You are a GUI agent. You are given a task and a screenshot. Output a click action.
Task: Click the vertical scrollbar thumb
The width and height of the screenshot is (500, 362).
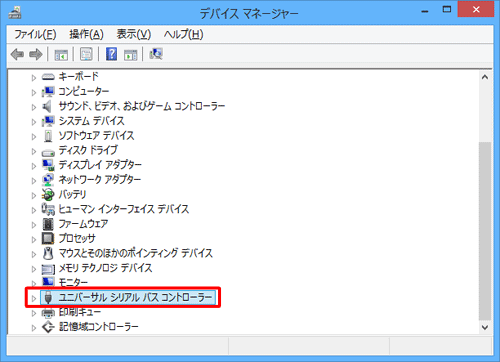tap(485, 231)
